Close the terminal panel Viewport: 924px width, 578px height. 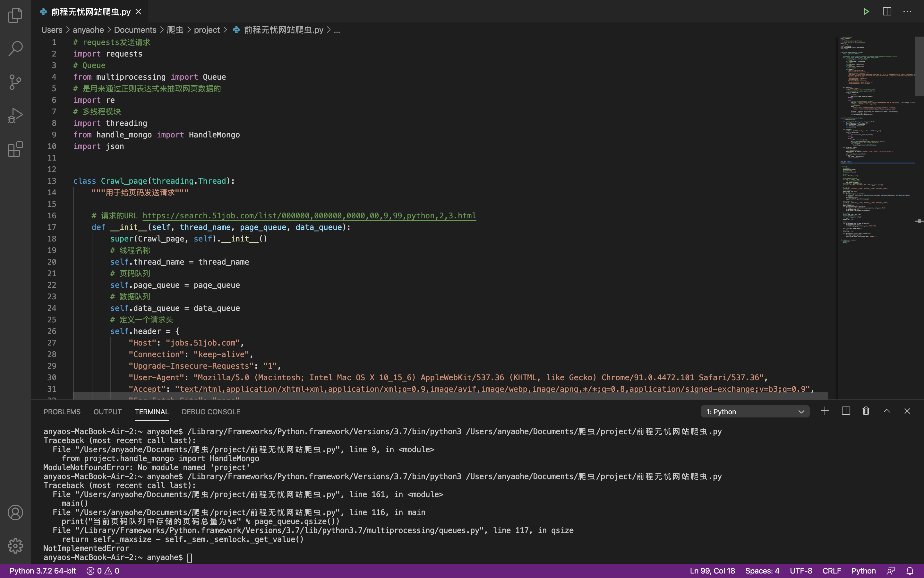(907, 411)
